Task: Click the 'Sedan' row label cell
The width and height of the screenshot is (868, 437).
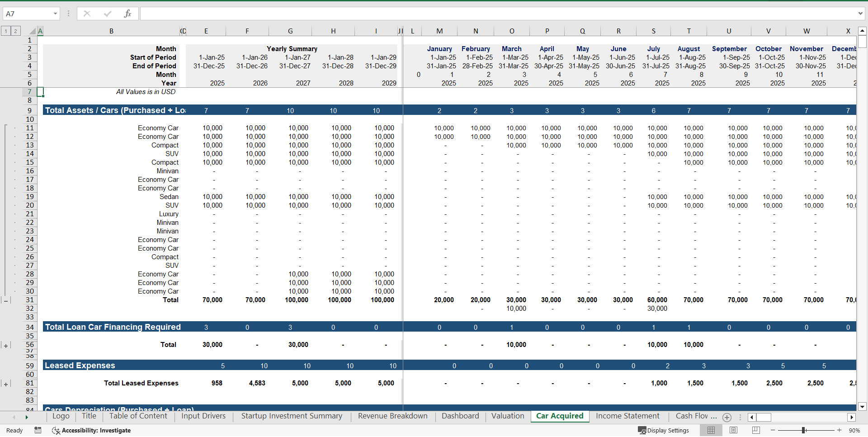Action: (x=169, y=197)
